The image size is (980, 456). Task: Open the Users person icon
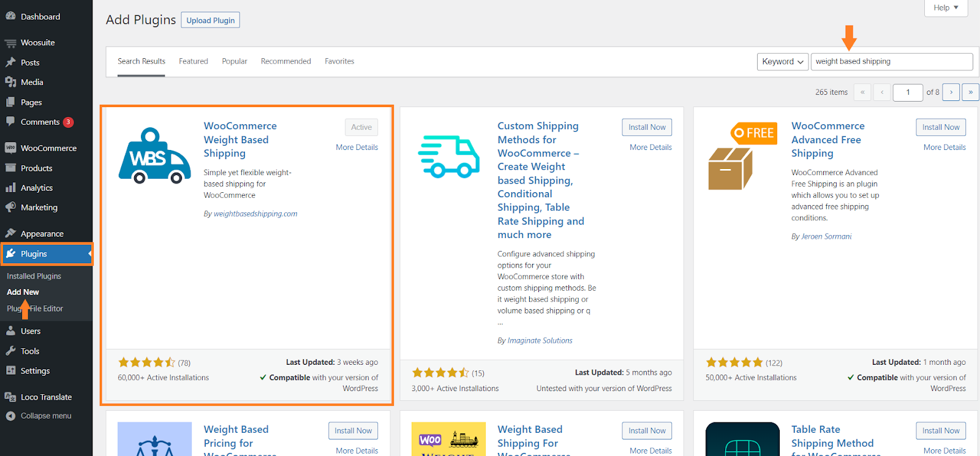[x=10, y=331]
